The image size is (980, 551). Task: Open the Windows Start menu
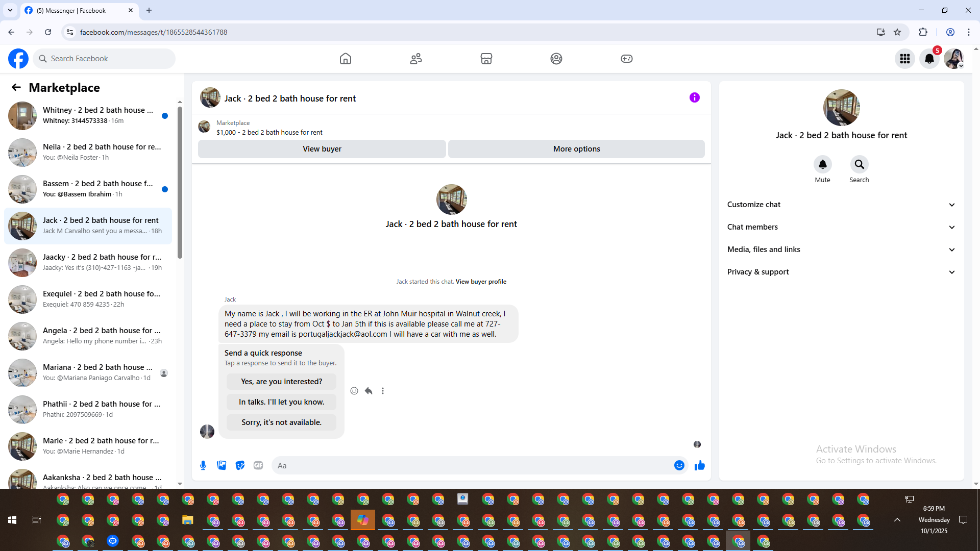[12, 520]
